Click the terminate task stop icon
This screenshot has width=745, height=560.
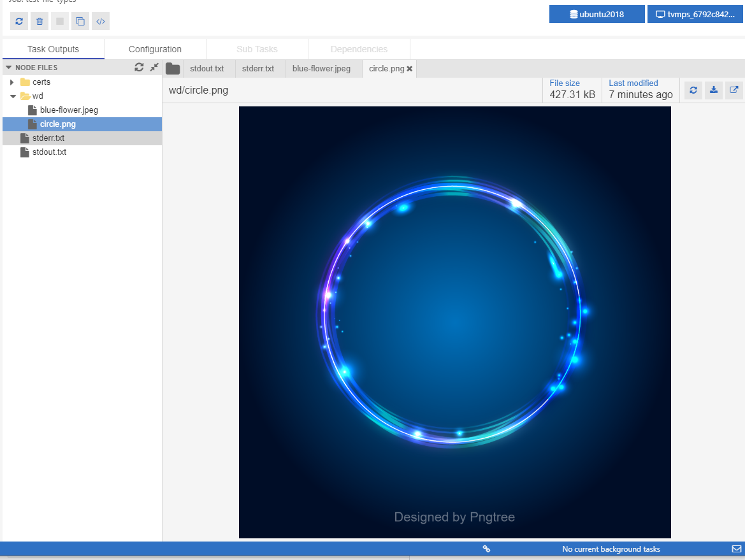(60, 22)
